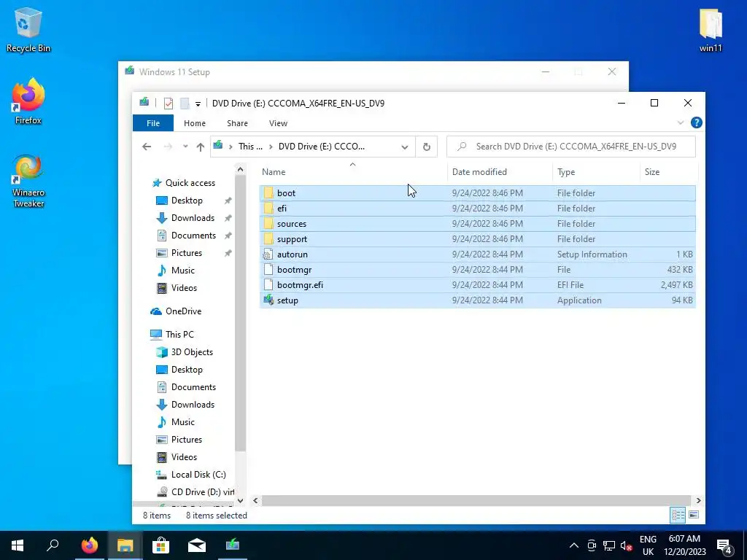Click the DVD Drive (E:) breadcrumb segment

click(322, 146)
